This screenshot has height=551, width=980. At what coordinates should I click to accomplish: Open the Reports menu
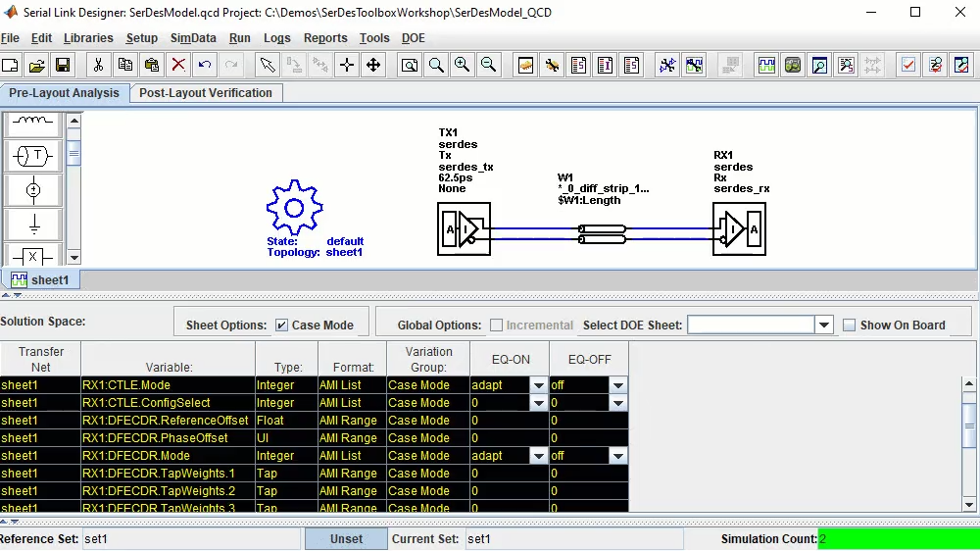pos(325,38)
